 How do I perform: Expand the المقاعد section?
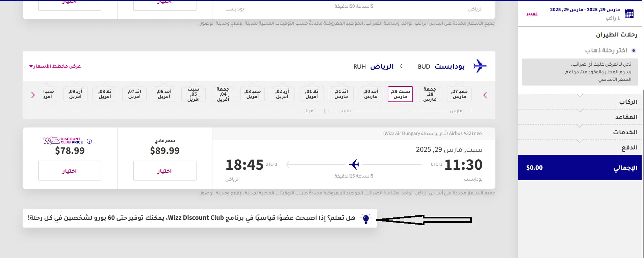click(579, 117)
